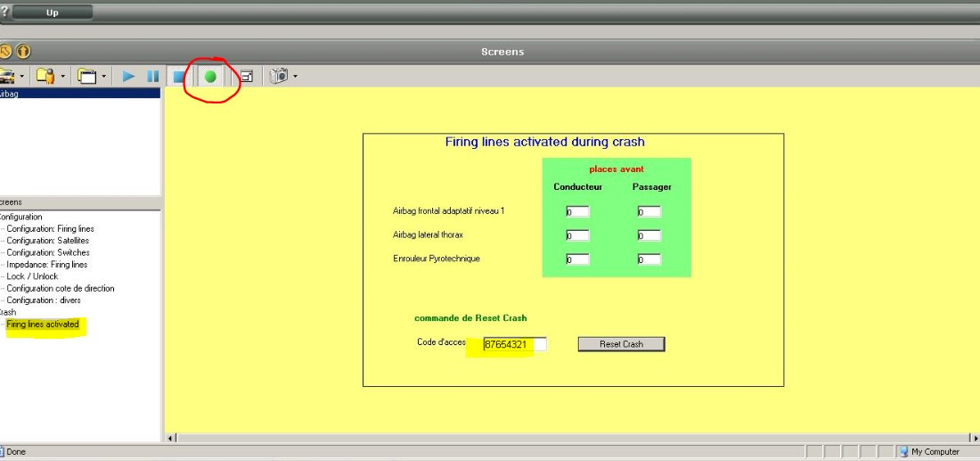The width and height of the screenshot is (980, 461).
Task: Expand the camera dropdown arrow
Action: [x=295, y=77]
